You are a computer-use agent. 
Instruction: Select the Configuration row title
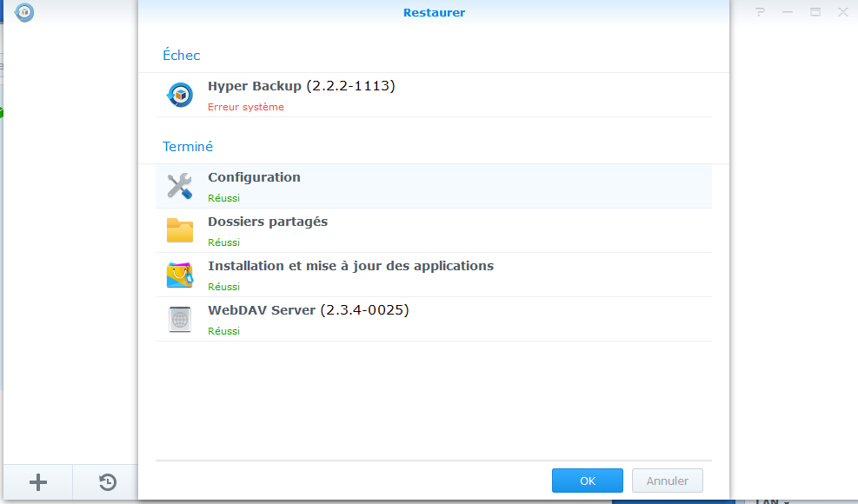click(254, 177)
